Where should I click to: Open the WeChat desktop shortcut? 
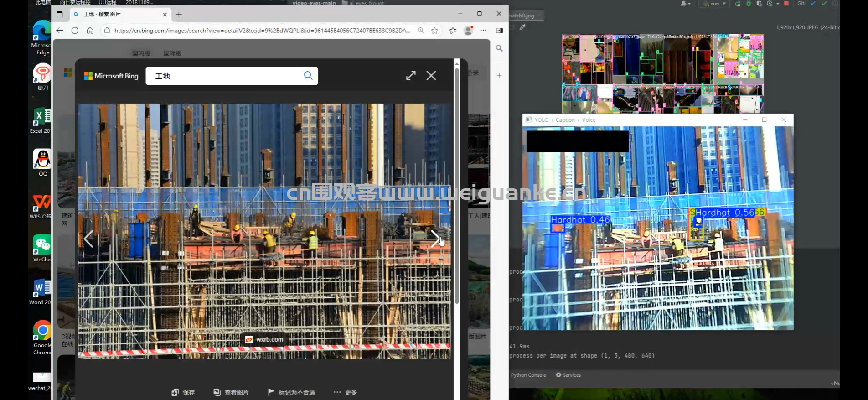click(41, 249)
